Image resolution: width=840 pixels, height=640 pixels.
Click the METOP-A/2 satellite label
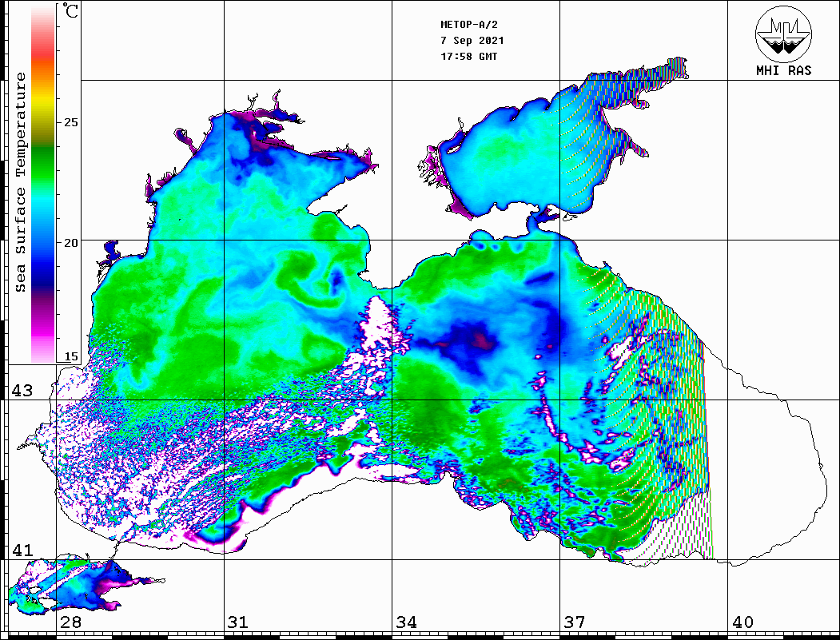pyautogui.click(x=469, y=25)
